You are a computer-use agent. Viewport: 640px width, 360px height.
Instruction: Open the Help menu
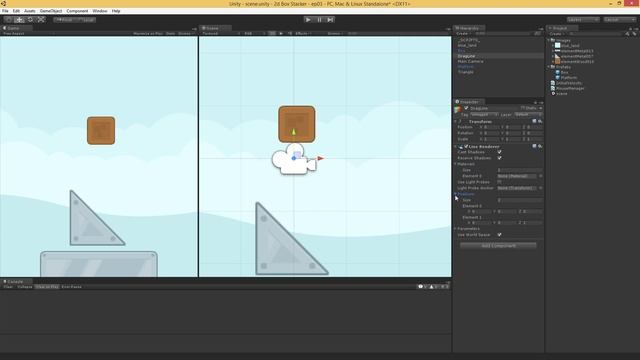point(116,11)
